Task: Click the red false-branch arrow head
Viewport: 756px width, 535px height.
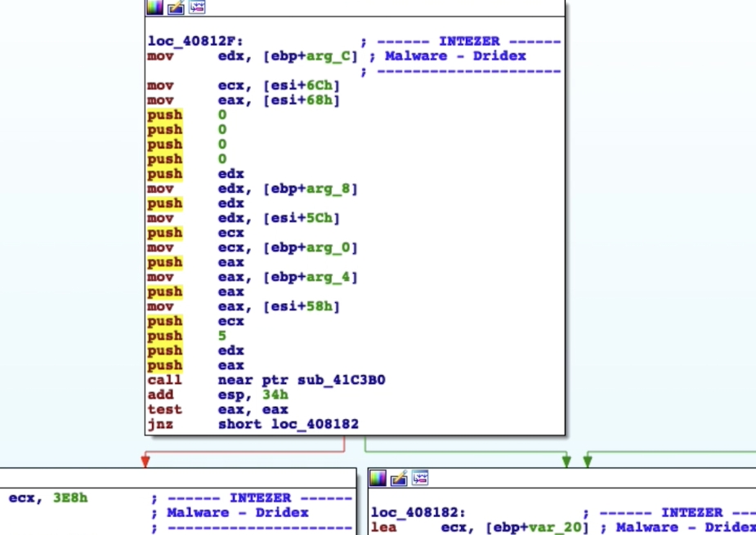Action: click(x=145, y=462)
